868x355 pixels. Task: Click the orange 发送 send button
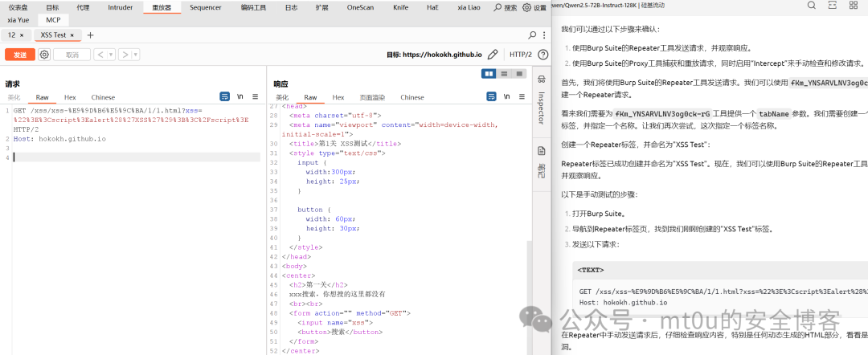[20, 55]
